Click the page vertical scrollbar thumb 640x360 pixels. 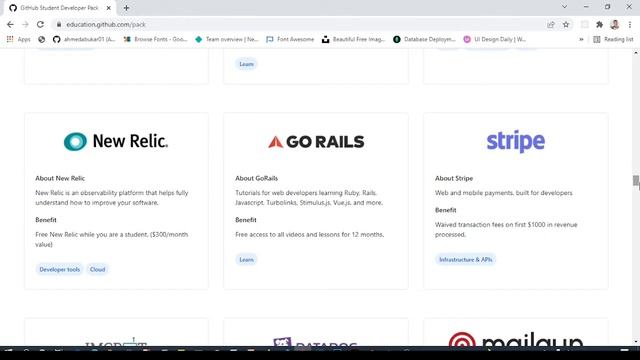[636, 181]
